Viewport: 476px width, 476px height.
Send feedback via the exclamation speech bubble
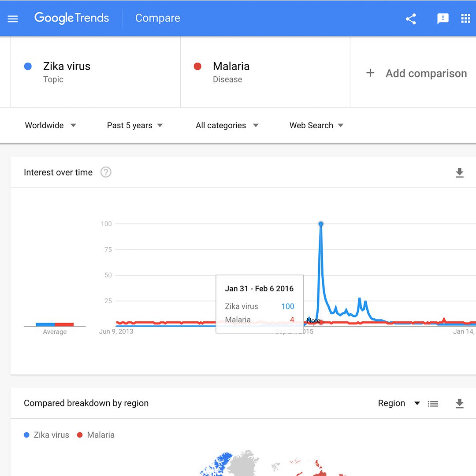[x=443, y=19]
